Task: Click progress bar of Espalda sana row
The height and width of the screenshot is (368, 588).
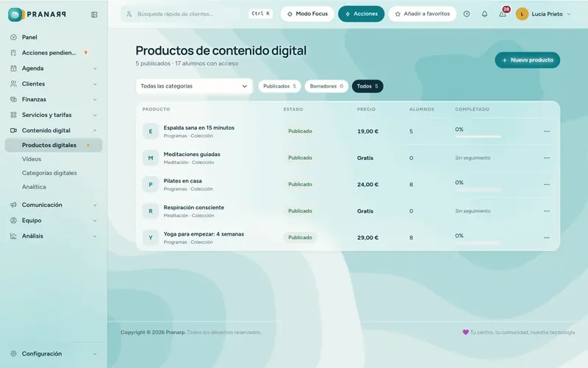Action: point(478,136)
